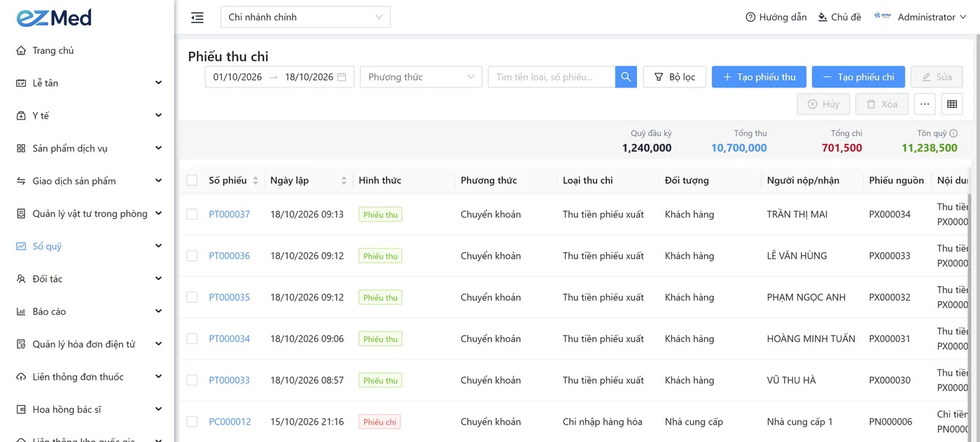Open the Liên thông đơn thuốc menu

coord(87,377)
